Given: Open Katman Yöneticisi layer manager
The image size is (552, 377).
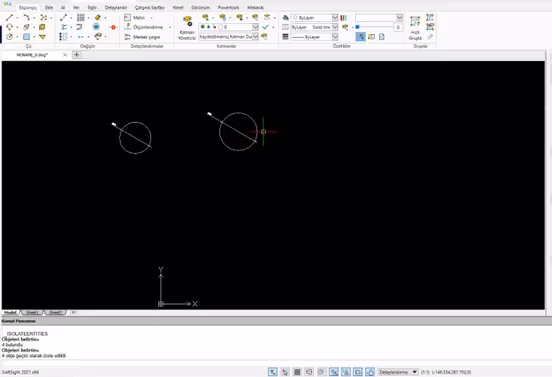Looking at the screenshot, I should click(x=187, y=28).
